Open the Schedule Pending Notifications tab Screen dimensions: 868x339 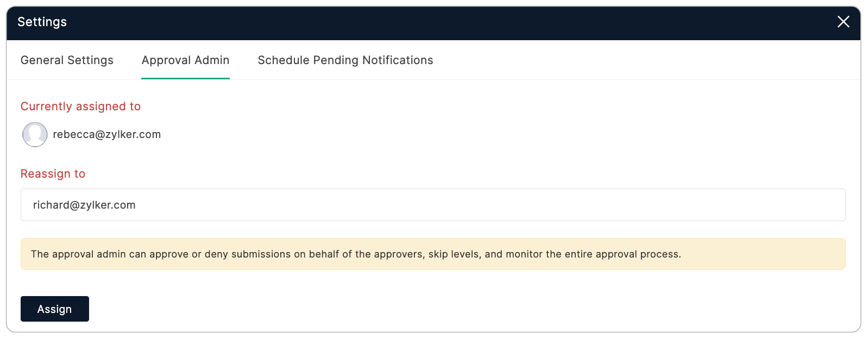[345, 60]
